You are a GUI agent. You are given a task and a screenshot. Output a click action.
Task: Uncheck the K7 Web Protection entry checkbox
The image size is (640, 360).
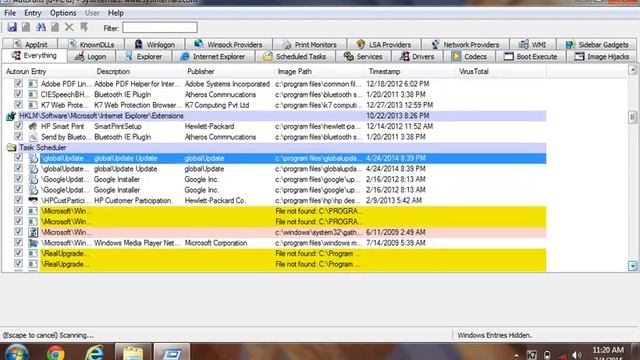pos(18,104)
